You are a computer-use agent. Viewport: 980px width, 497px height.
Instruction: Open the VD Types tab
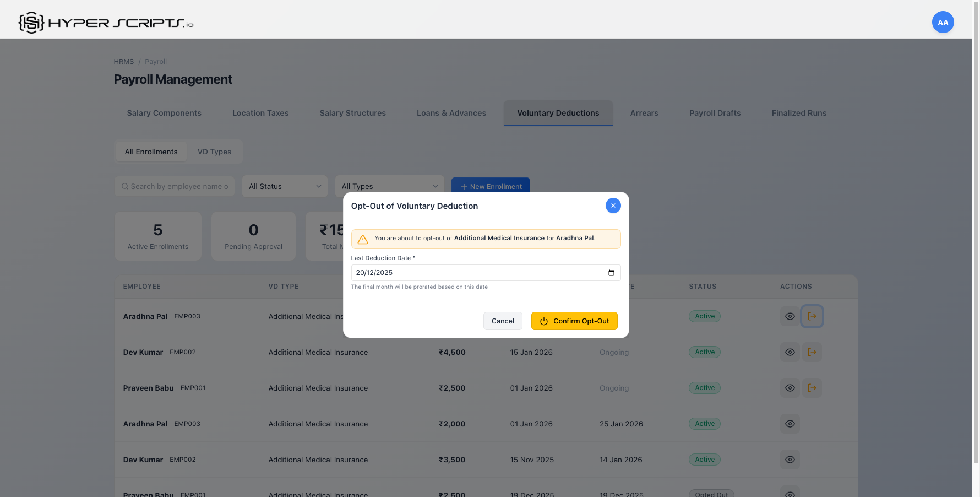(x=214, y=152)
